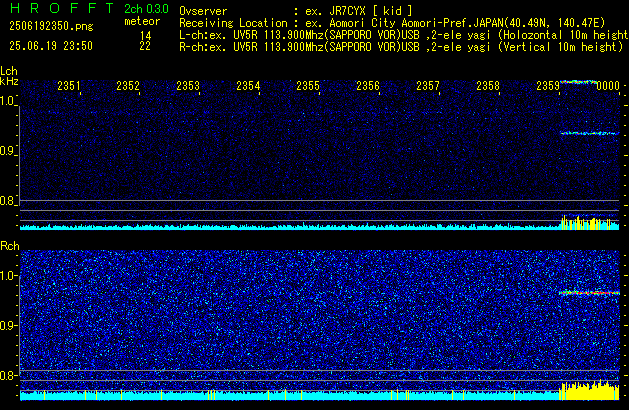Click the R-ch UV5R description line
The height and width of the screenshot is (410, 629).
pyautogui.click(x=401, y=47)
